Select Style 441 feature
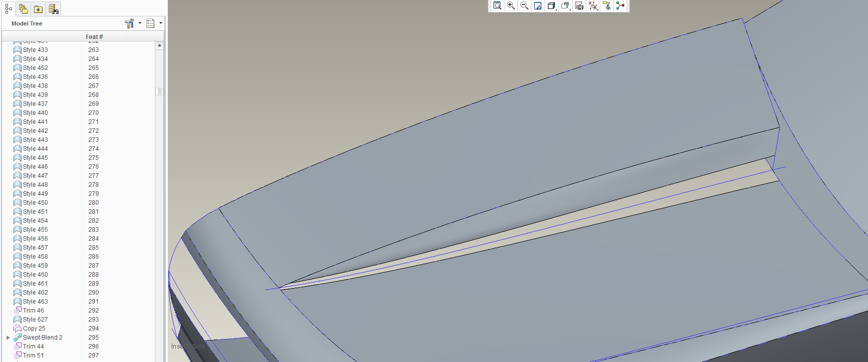Screen dimensions: 868x362 [x=35, y=122]
